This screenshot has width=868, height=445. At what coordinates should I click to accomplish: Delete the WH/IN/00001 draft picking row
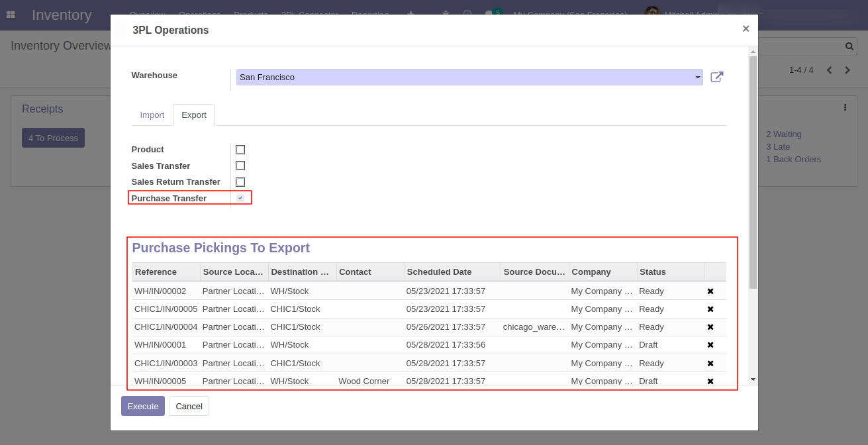[710, 345]
